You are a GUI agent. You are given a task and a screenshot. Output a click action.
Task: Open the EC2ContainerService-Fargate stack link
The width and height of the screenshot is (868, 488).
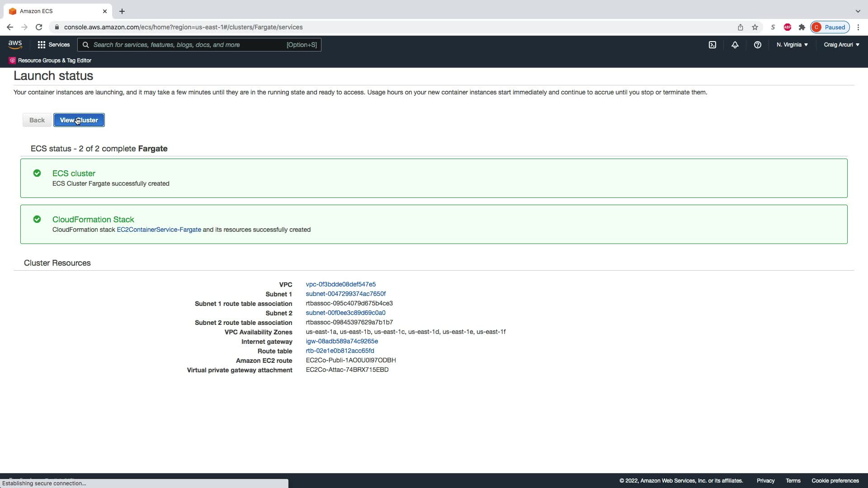(159, 230)
